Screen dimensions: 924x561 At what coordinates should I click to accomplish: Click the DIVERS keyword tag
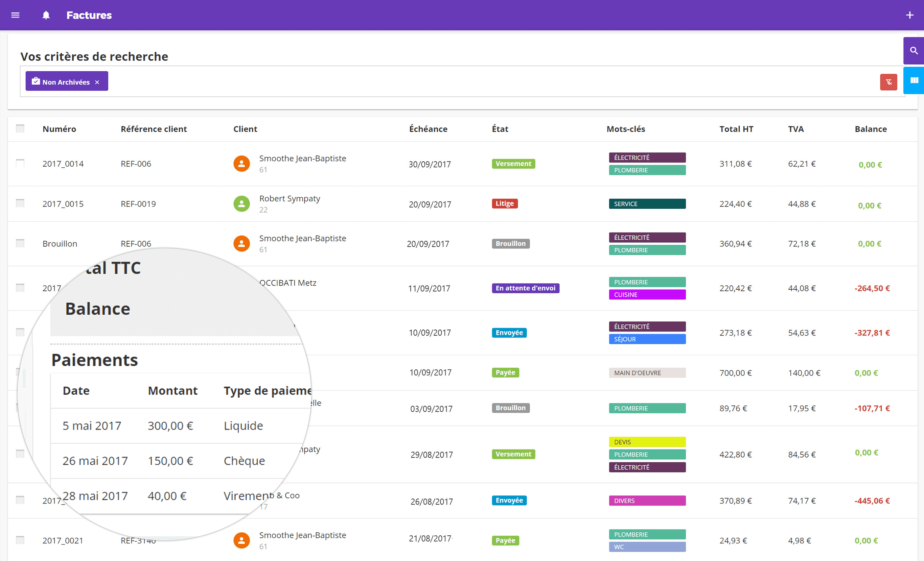[647, 501]
